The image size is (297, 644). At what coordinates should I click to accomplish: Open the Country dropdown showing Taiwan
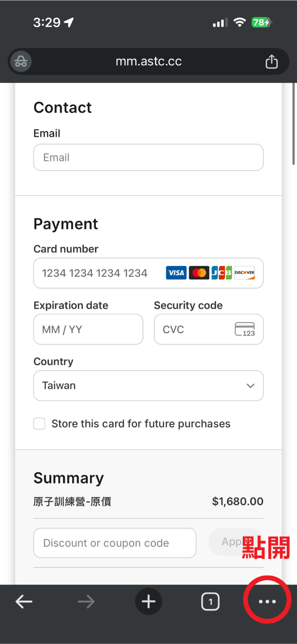pos(148,386)
